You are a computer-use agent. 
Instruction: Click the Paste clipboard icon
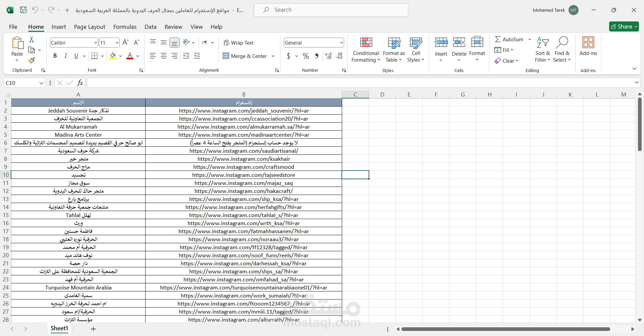[x=17, y=44]
